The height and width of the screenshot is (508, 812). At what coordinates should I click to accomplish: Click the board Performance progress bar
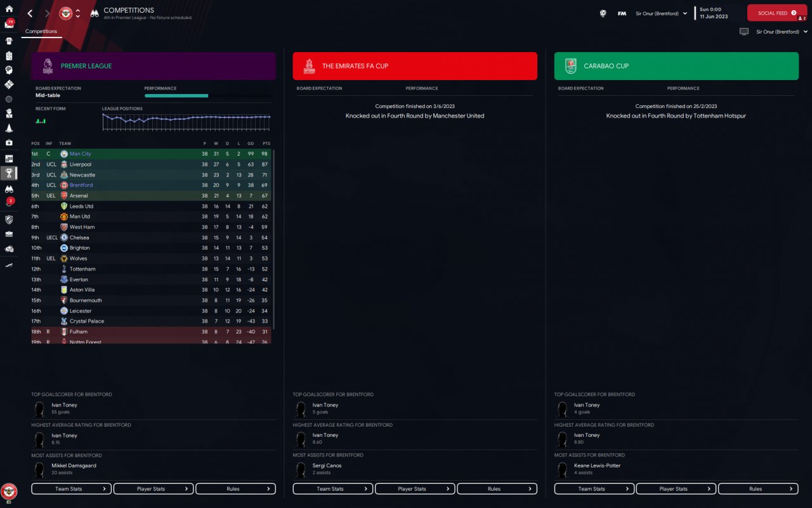pos(208,96)
